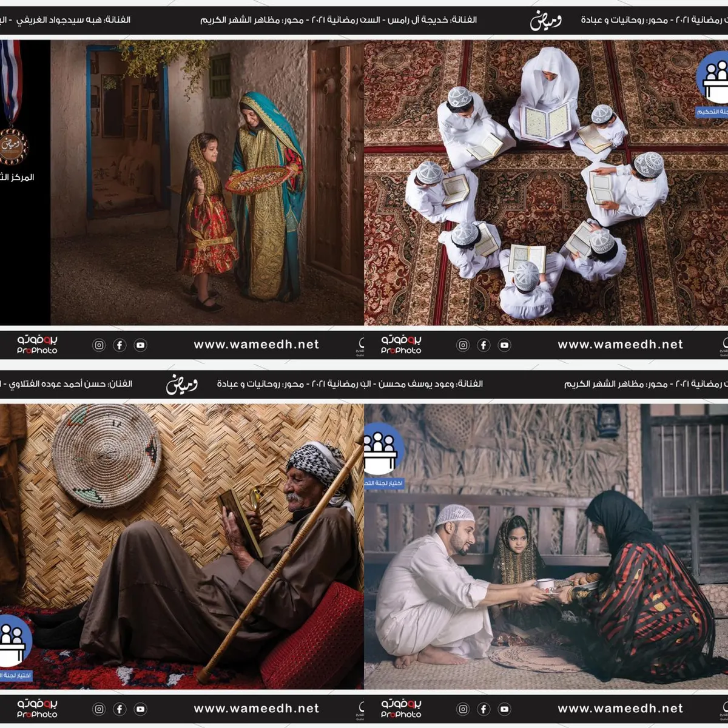The height and width of the screenshot is (728, 728).
Task: Open YouTube icon below the girl and grandmother photo
Action: pyautogui.click(x=140, y=345)
